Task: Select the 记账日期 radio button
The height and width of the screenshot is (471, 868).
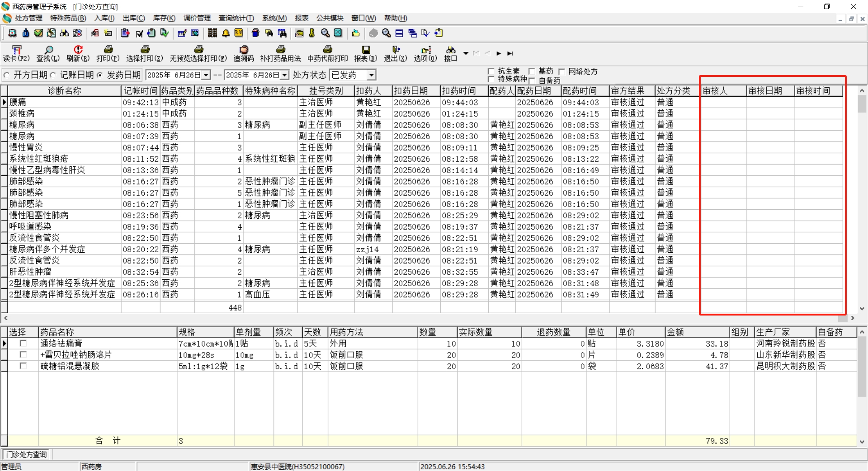Action: click(54, 75)
